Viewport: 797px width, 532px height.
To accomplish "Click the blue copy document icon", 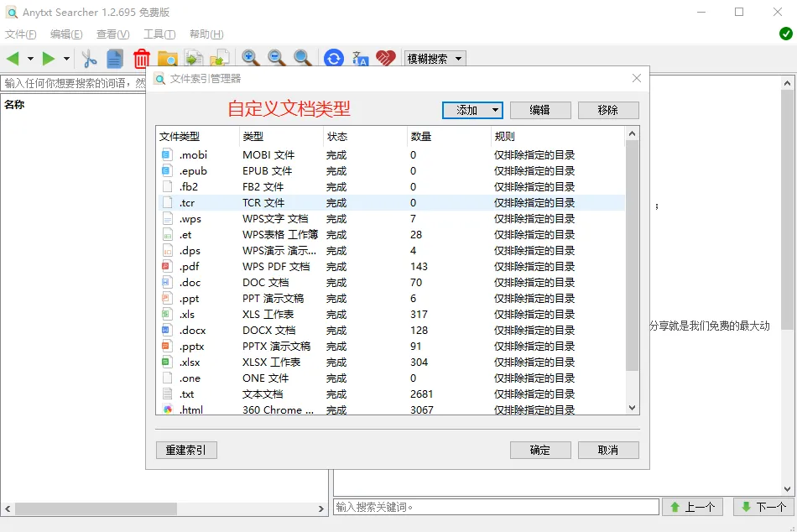I will (x=115, y=59).
